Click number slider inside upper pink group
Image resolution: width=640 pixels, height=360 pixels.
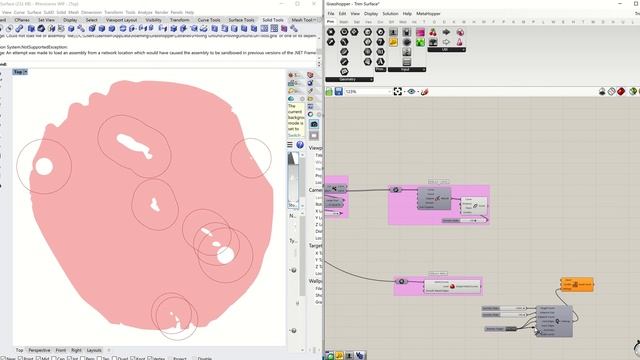click(x=464, y=220)
